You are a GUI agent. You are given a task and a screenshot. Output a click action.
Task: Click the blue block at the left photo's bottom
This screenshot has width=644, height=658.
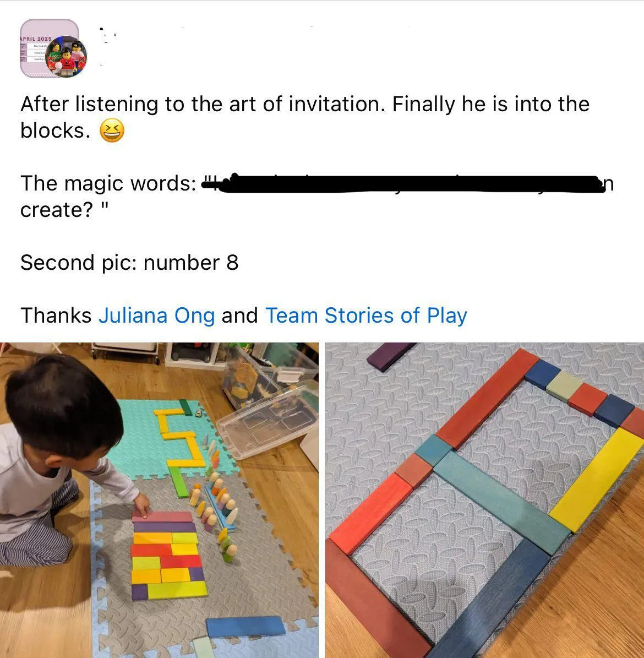coord(245,627)
